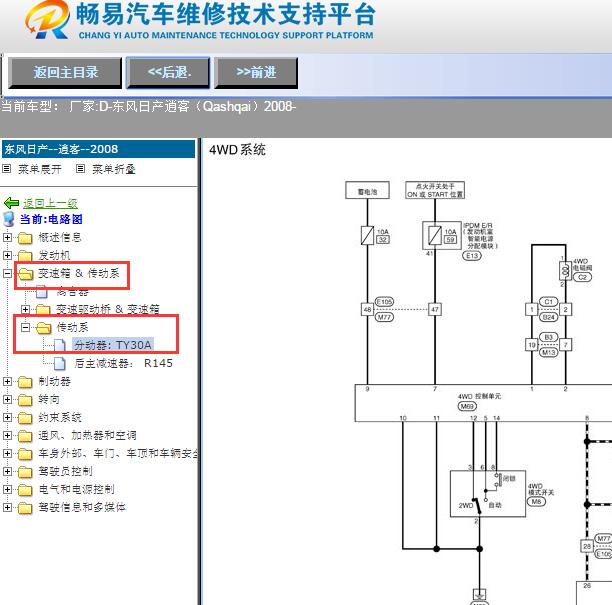Select the 分动器: TY30A tree item

[113, 345]
